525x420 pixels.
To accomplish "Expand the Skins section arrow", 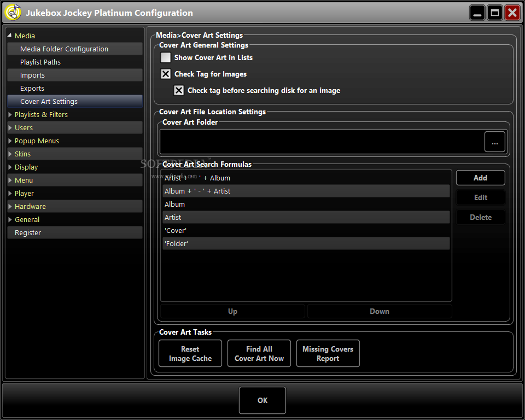I will 10,154.
